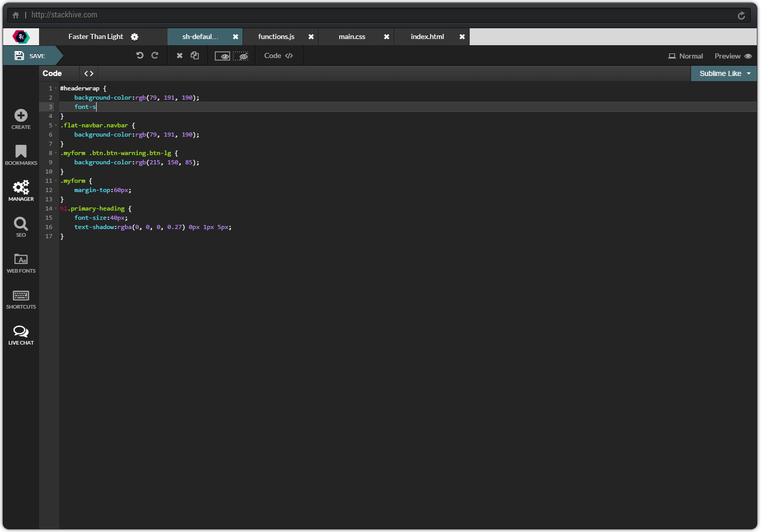Switch to the main.css tab
The width and height of the screenshot is (761, 532).
coord(351,36)
